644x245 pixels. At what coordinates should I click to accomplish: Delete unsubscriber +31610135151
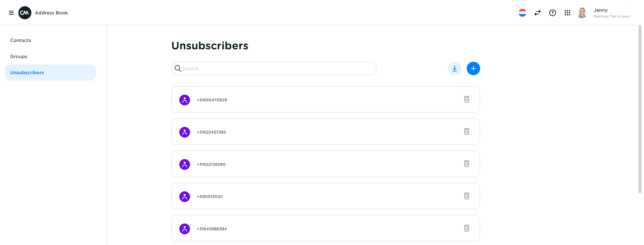(467, 196)
